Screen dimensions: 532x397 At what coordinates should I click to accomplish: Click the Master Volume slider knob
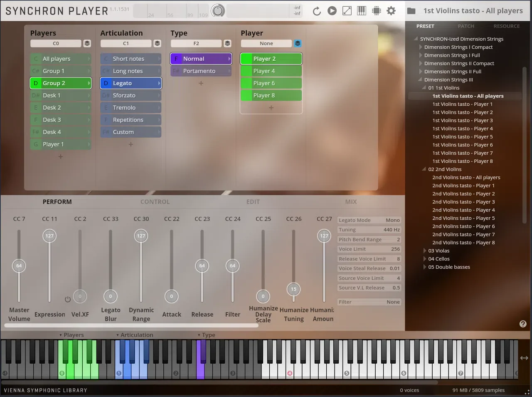click(x=19, y=265)
